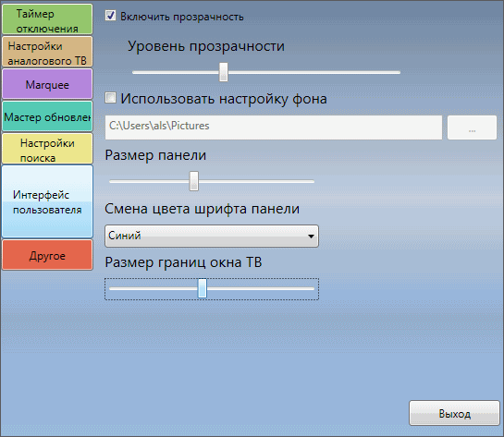The height and width of the screenshot is (437, 504).
Task: Switch to the Marquee tab
Action: pyautogui.click(x=47, y=84)
